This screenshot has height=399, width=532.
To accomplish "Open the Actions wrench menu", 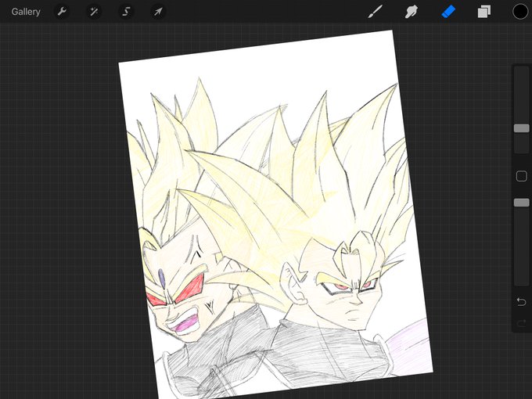I will click(x=62, y=12).
